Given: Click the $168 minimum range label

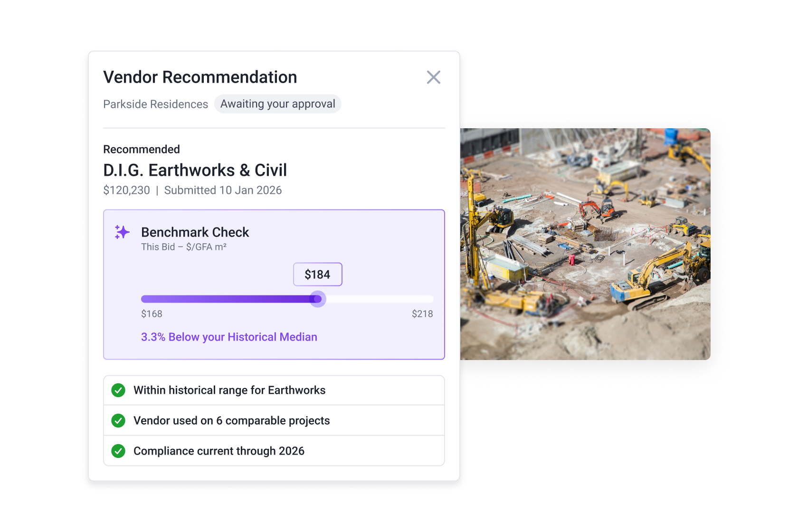Looking at the screenshot, I should 152,313.
